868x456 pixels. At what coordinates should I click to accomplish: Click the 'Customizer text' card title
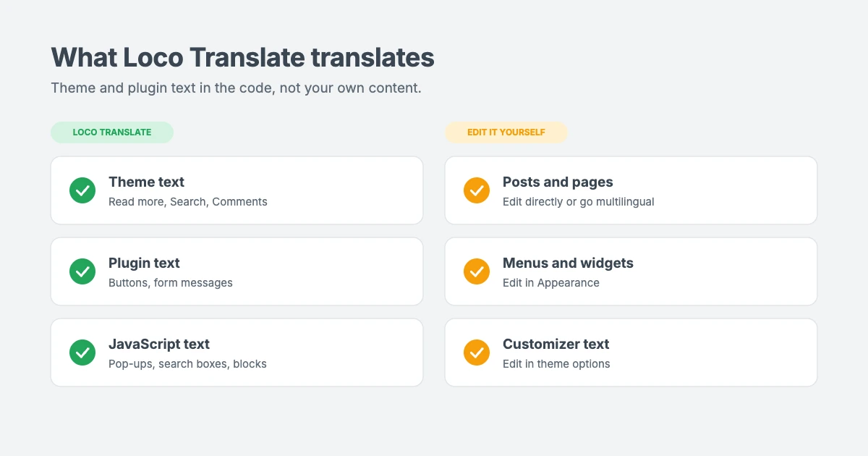coord(556,345)
